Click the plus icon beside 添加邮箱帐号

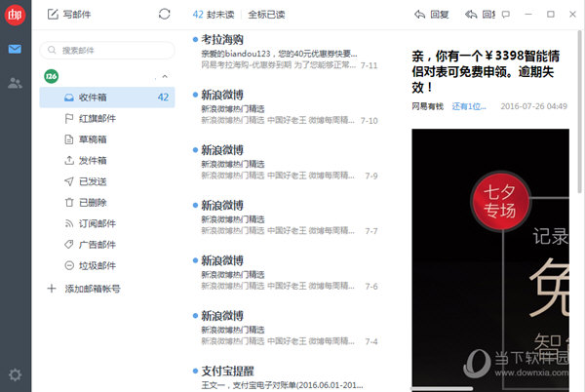52,289
